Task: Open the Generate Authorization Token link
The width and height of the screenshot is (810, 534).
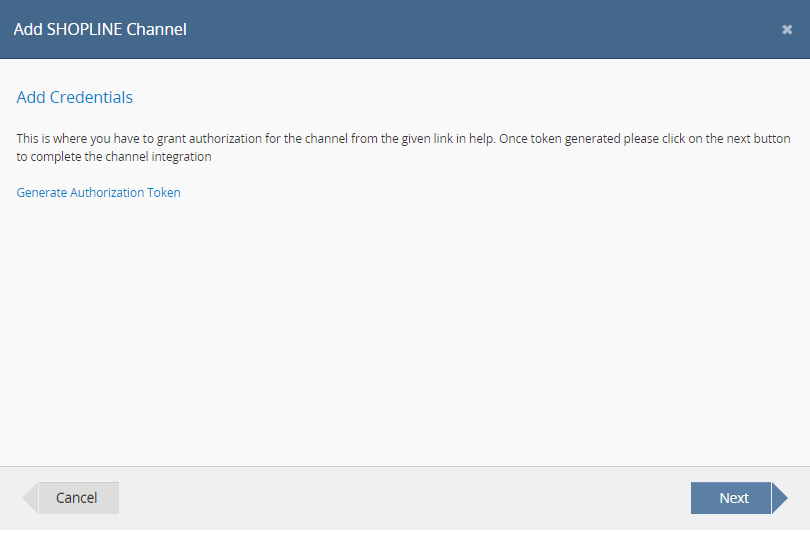Action: point(99,193)
